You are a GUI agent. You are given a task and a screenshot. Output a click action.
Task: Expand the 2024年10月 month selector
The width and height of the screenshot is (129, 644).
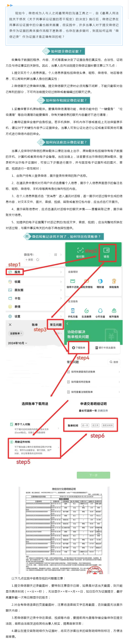click(x=18, y=343)
